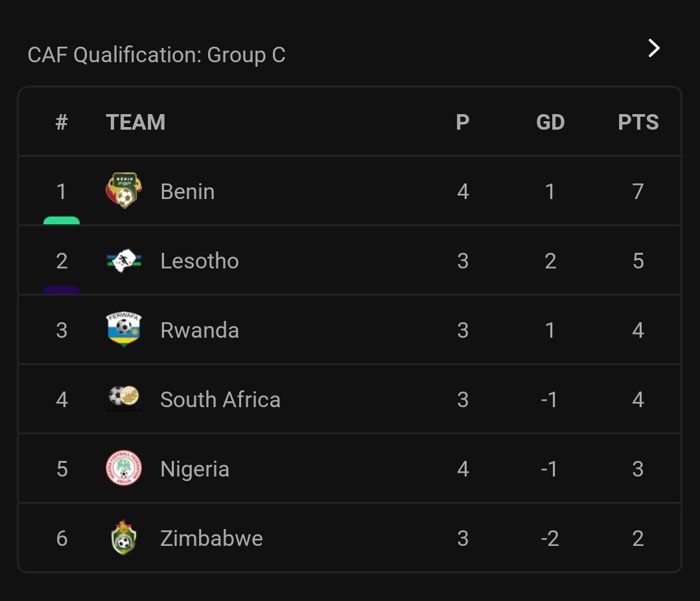Screen dimensions: 700x601
Task: Select the Lesotho team name
Action: click(x=200, y=261)
